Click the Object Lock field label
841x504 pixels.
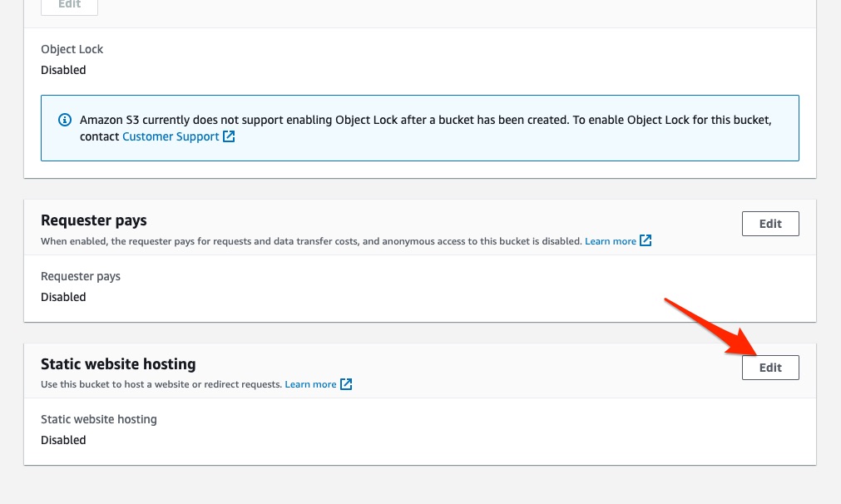coord(72,49)
